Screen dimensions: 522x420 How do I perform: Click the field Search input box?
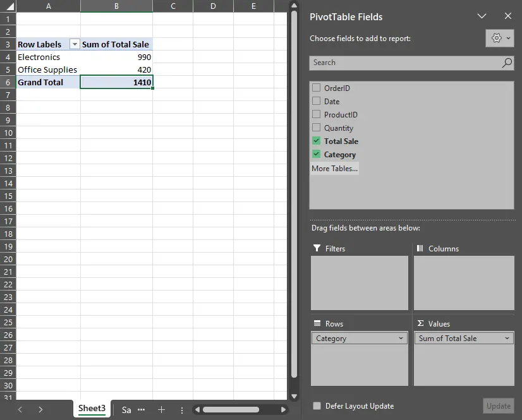[x=404, y=63]
